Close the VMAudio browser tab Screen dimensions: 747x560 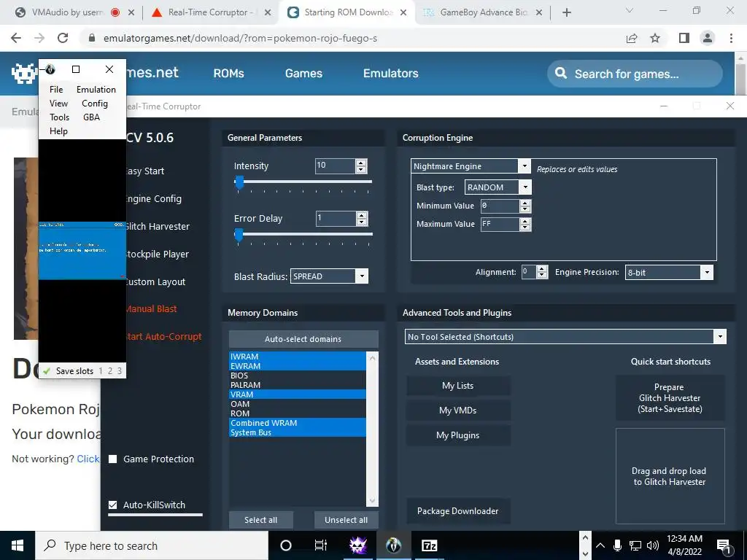(131, 12)
